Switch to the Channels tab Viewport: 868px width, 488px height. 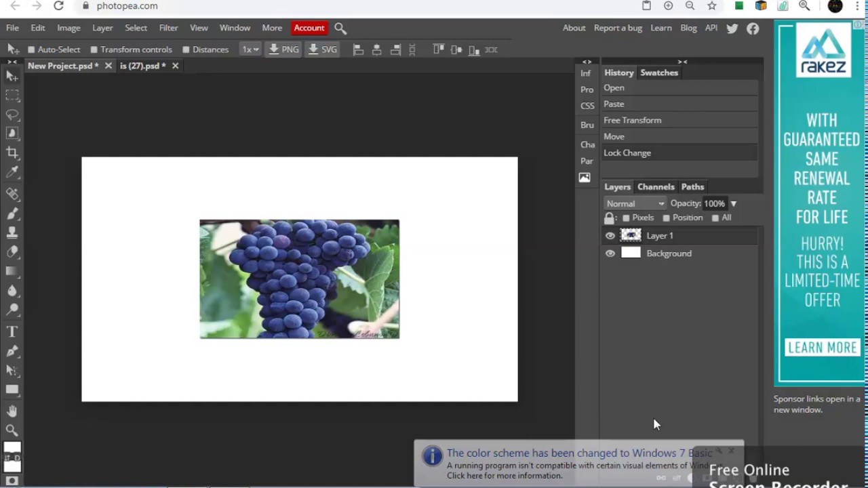[x=656, y=187]
